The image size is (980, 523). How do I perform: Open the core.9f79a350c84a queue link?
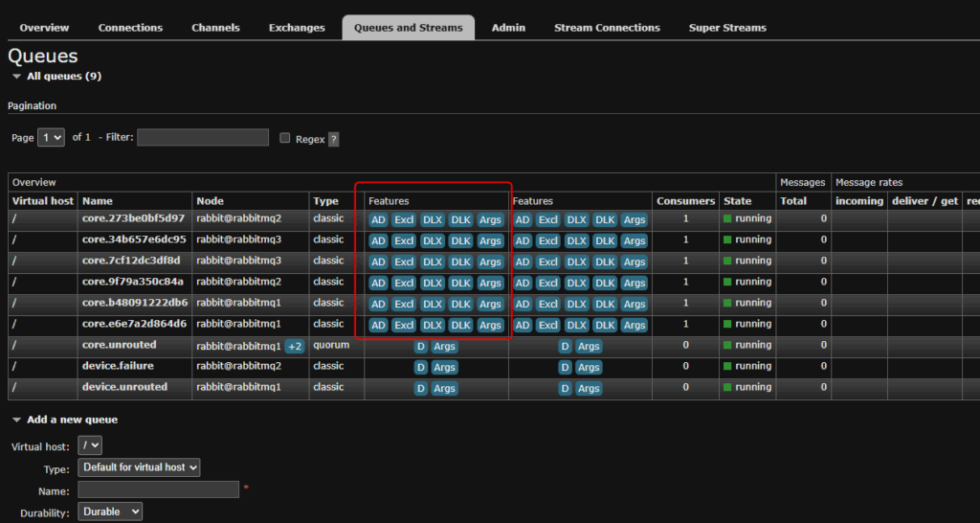(132, 282)
